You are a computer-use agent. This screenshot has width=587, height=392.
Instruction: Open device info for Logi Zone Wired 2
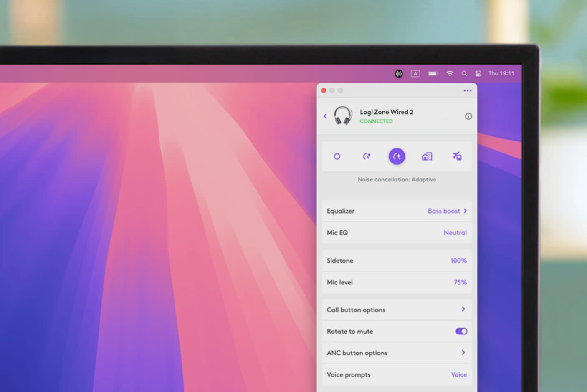click(x=468, y=116)
